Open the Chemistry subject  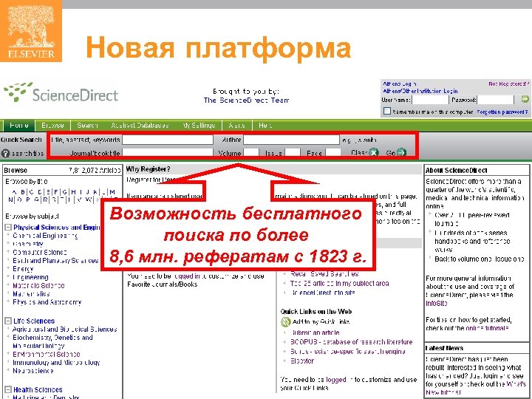pos(28,244)
